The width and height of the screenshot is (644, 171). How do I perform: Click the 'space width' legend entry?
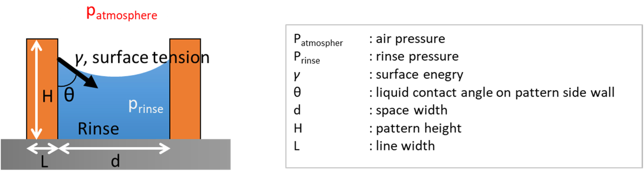coord(411,110)
